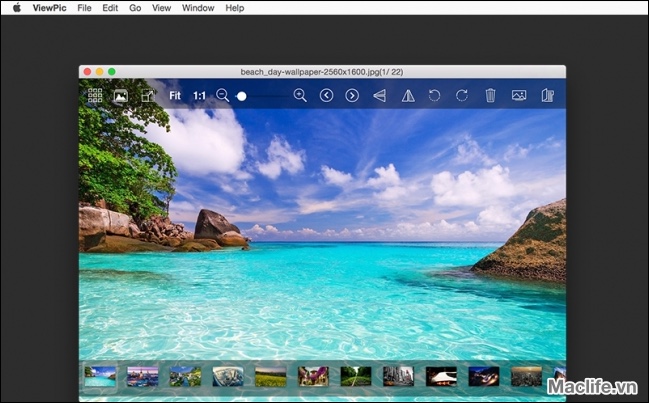649x403 pixels.
Task: Select the purple flowers alley thumbnail
Action: (x=313, y=377)
